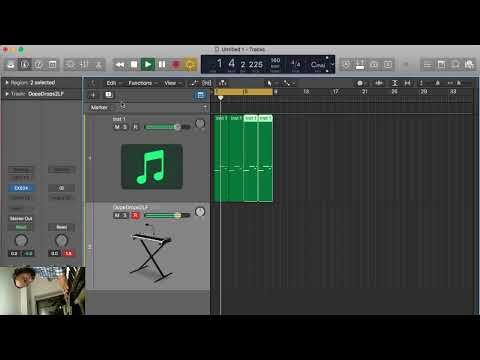This screenshot has height=360, width=480.
Task: Open Smart Controls
Action: pos(70,64)
